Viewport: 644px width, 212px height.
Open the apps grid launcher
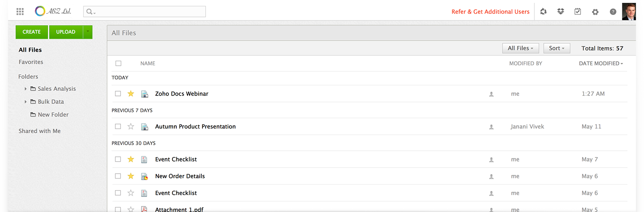20,12
